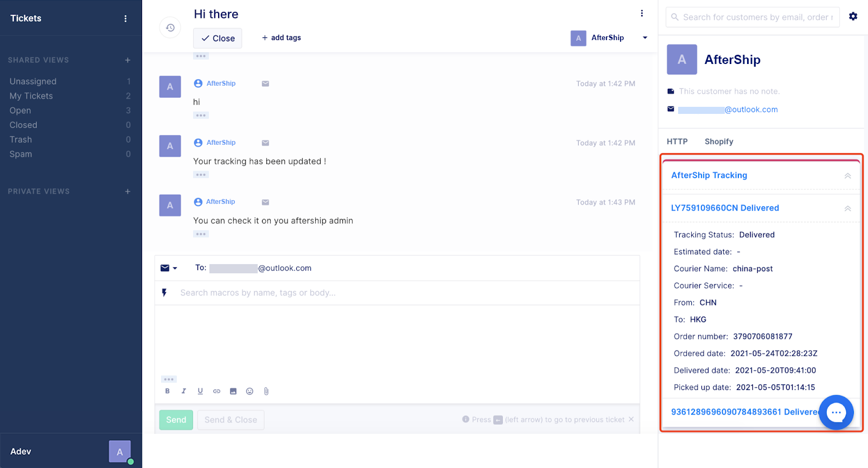The height and width of the screenshot is (468, 868).
Task: Click the order number 3790706081877
Action: click(763, 337)
